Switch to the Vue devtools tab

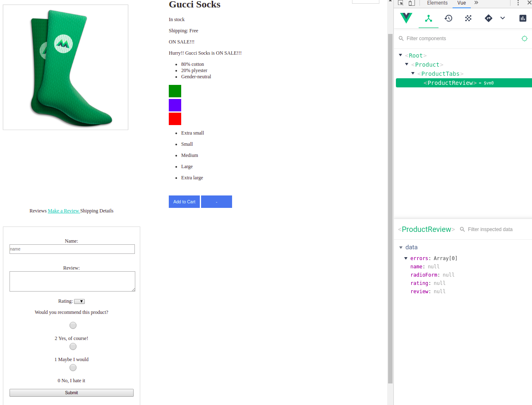point(462,3)
